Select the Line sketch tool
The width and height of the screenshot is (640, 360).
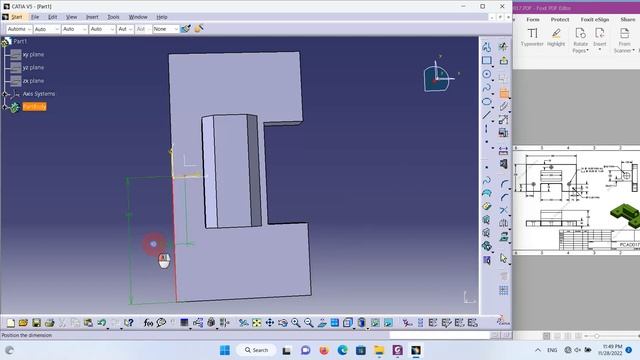[487, 115]
